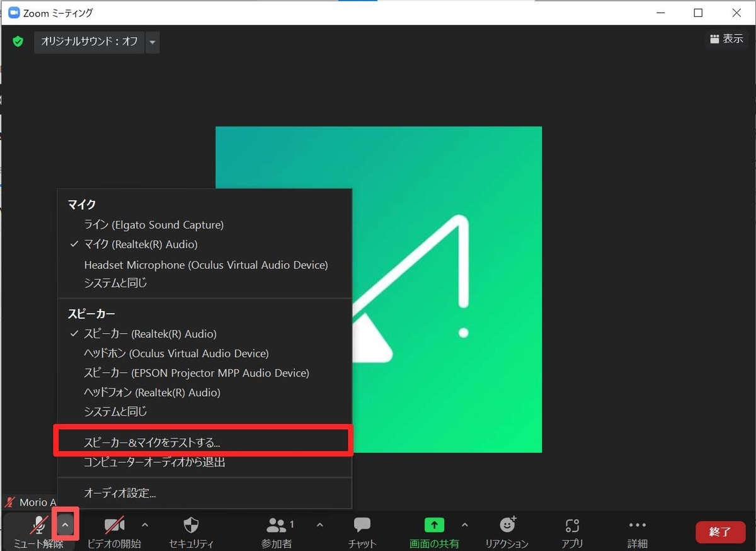The width and height of the screenshot is (756, 551).
Task: End meeting with red 終了 button
Action: (720, 531)
